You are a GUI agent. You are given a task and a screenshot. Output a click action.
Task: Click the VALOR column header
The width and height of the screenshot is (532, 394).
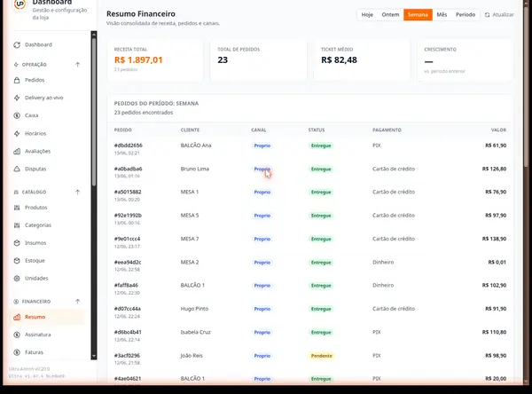(x=498, y=130)
